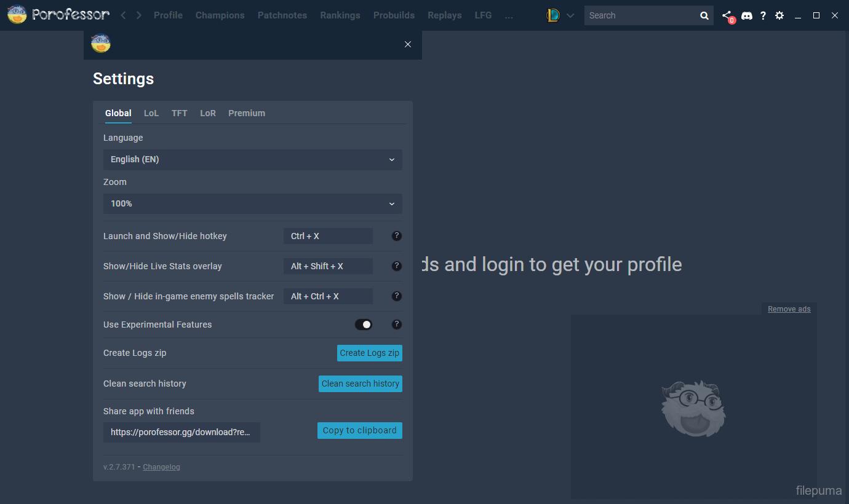Image resolution: width=849 pixels, height=504 pixels.
Task: Select the Premium settings tab
Action: (247, 113)
